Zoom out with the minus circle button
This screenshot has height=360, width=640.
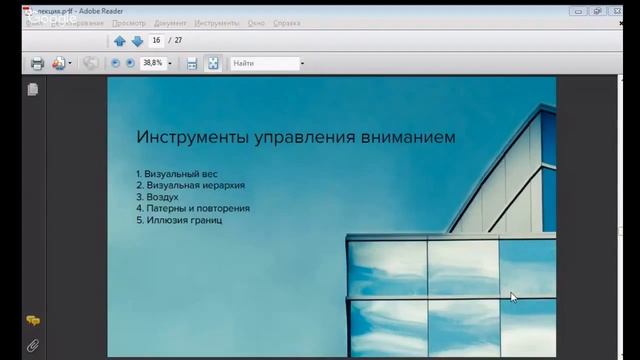116,63
